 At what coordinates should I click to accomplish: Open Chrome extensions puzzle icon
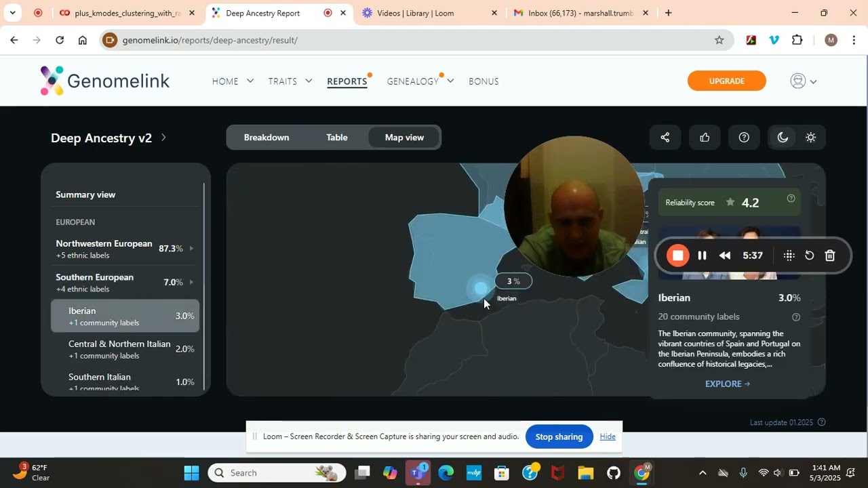tap(797, 40)
